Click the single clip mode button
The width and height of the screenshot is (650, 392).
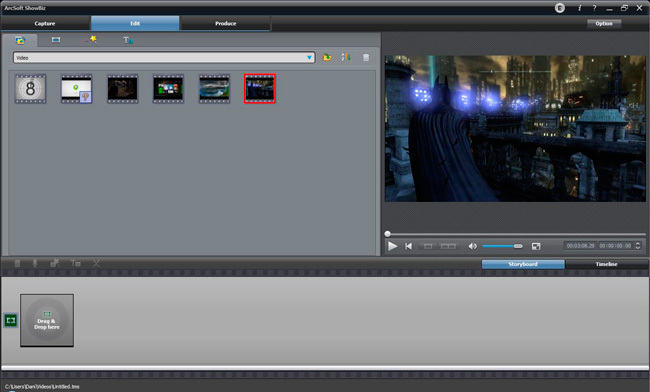point(428,246)
